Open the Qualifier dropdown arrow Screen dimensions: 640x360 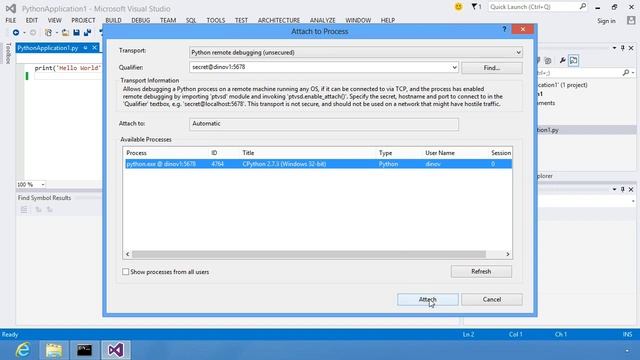click(454, 67)
